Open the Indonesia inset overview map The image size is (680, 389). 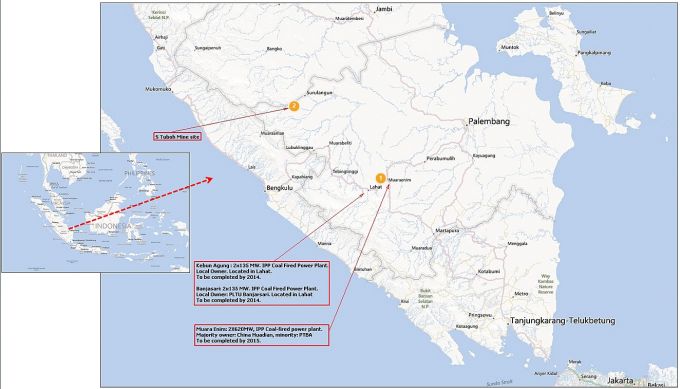tap(95, 212)
